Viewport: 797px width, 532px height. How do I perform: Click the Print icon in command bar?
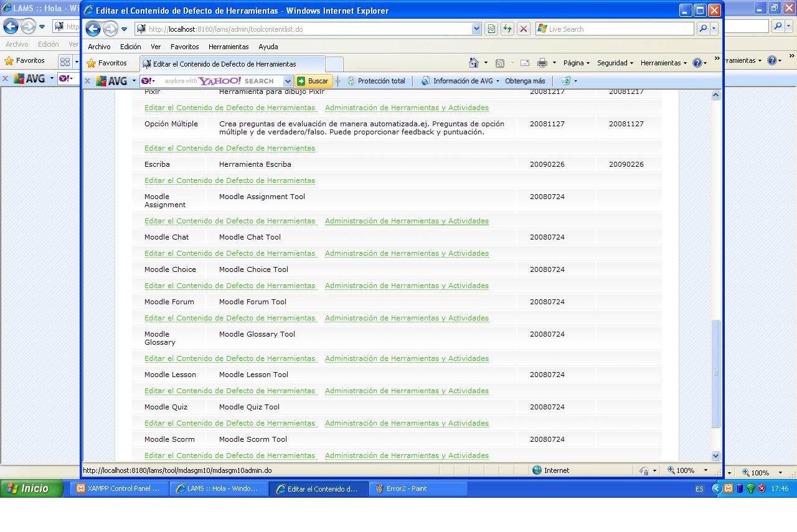[542, 63]
